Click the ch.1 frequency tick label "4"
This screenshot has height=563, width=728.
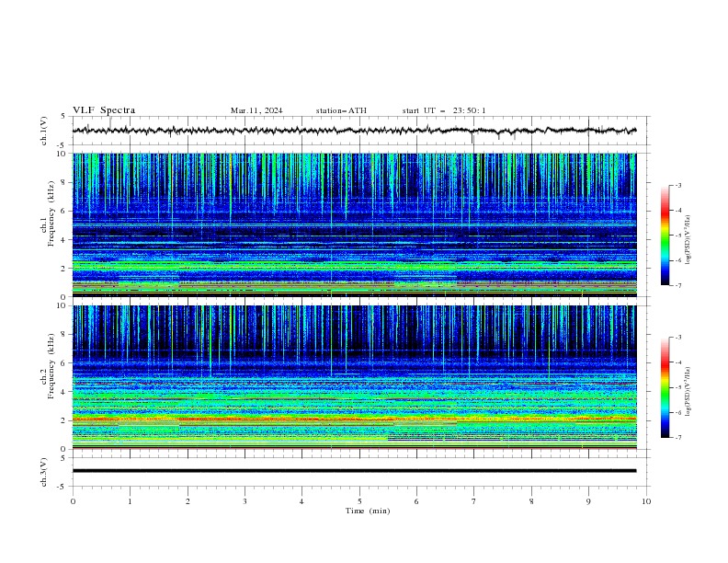tap(65, 240)
